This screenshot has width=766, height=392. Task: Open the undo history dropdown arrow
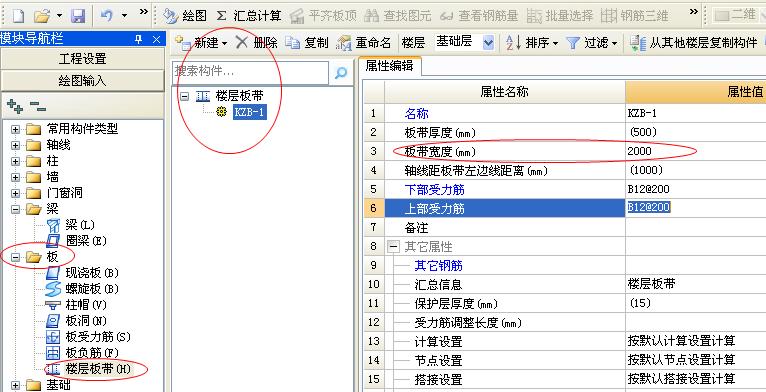pos(125,16)
